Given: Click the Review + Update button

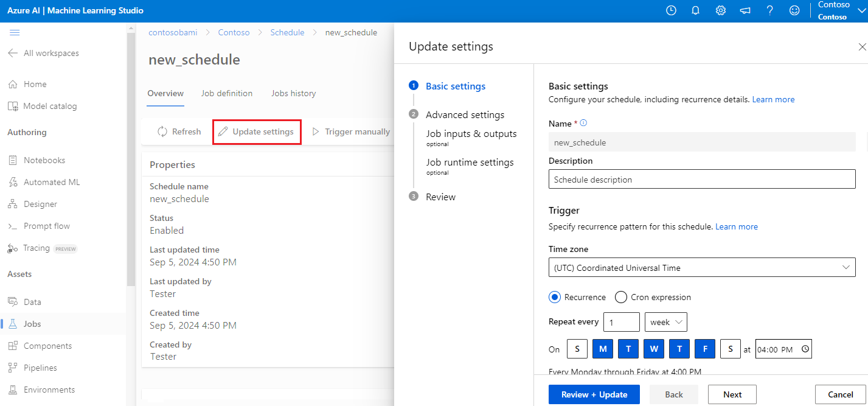Looking at the screenshot, I should (x=594, y=394).
